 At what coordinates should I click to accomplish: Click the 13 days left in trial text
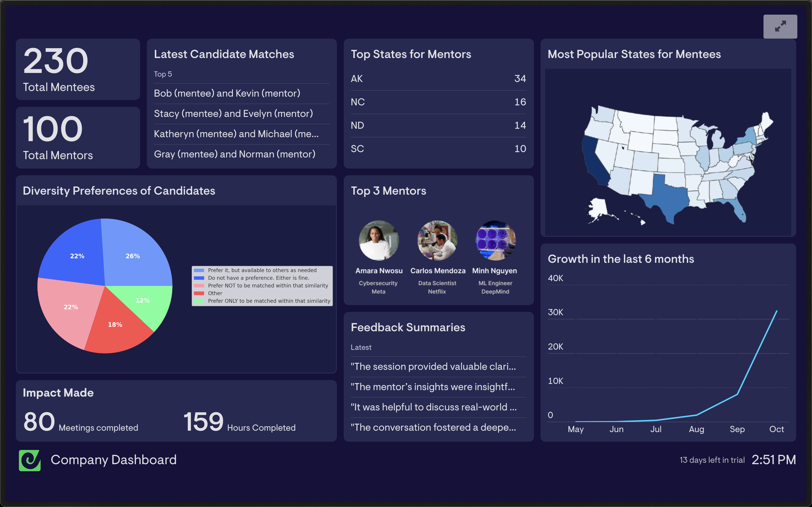[x=712, y=460]
